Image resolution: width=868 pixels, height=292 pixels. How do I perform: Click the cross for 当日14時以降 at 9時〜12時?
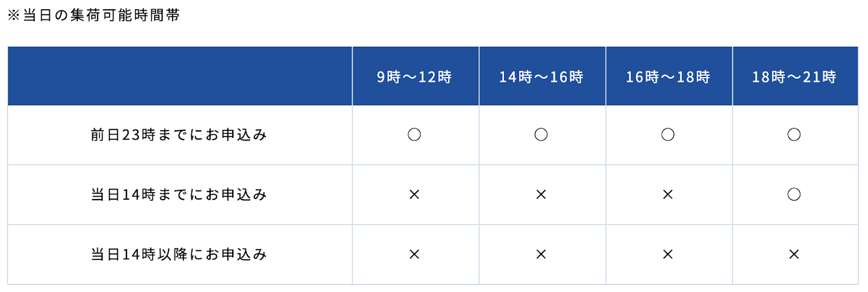click(x=414, y=254)
